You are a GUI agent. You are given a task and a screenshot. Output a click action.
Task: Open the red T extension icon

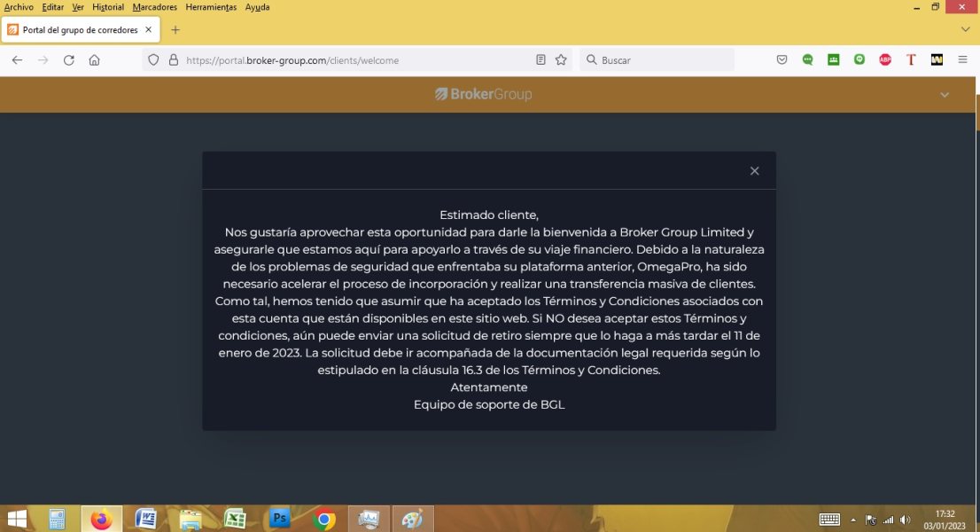[x=911, y=60]
